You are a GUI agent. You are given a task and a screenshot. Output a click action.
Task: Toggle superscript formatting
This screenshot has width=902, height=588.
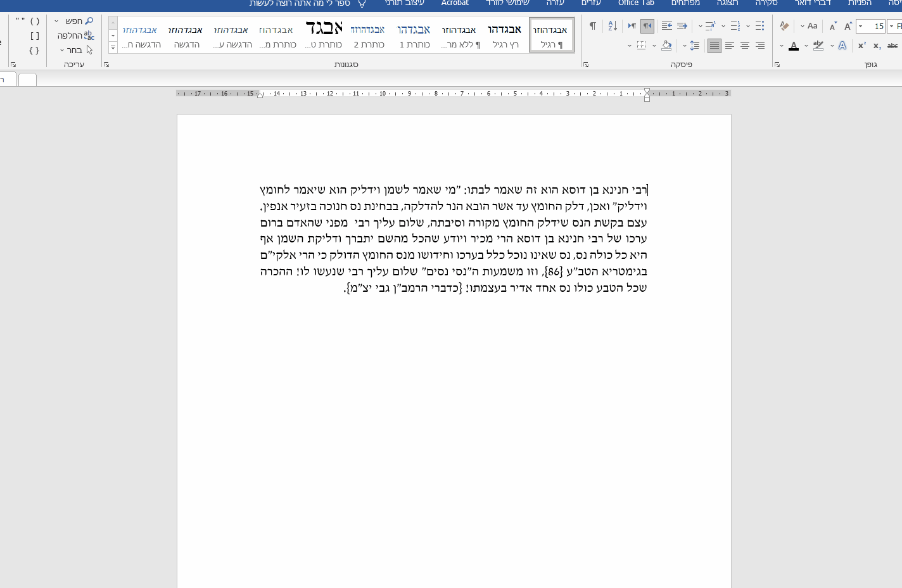click(861, 45)
